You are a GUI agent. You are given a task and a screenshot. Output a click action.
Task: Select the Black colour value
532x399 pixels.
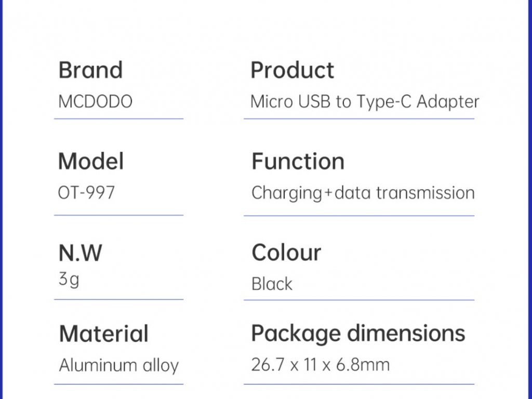(272, 284)
